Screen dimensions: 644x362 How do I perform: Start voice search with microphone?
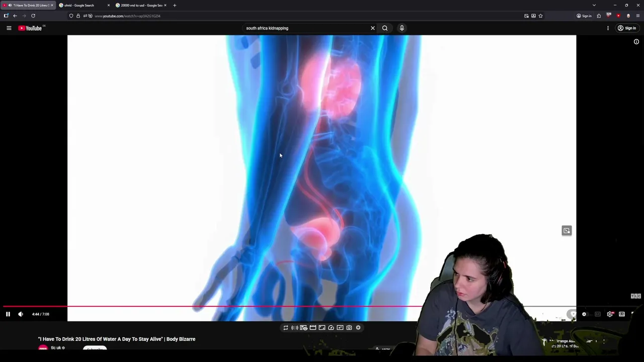[x=402, y=28]
